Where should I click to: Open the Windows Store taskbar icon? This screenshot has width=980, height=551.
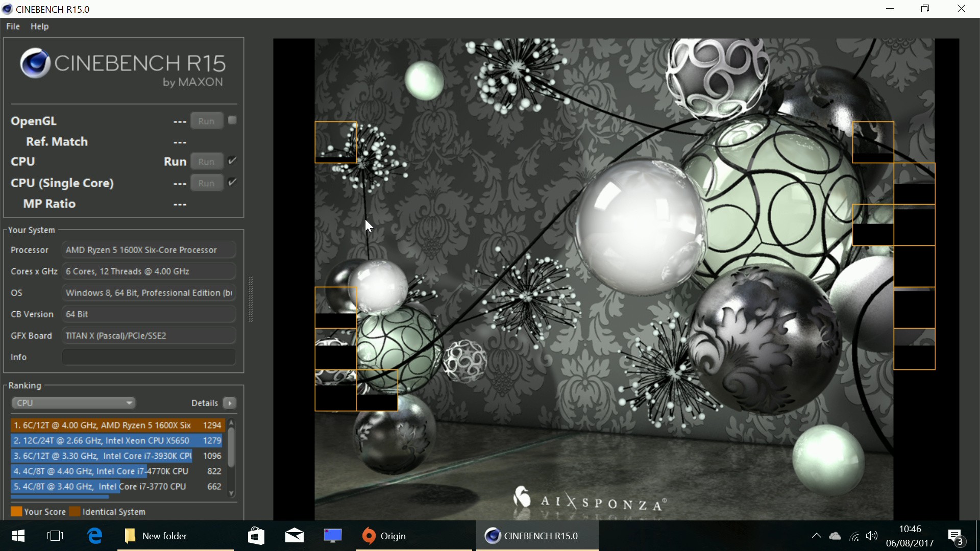pos(256,536)
